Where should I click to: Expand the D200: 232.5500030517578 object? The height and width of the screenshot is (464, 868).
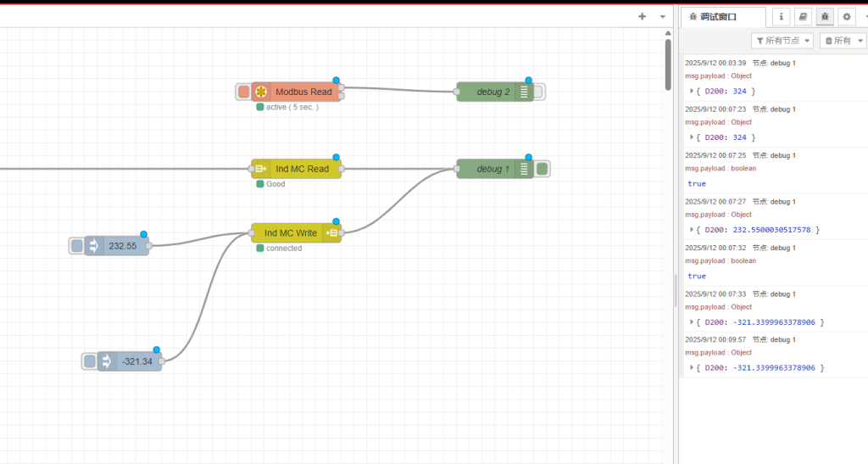coord(693,230)
